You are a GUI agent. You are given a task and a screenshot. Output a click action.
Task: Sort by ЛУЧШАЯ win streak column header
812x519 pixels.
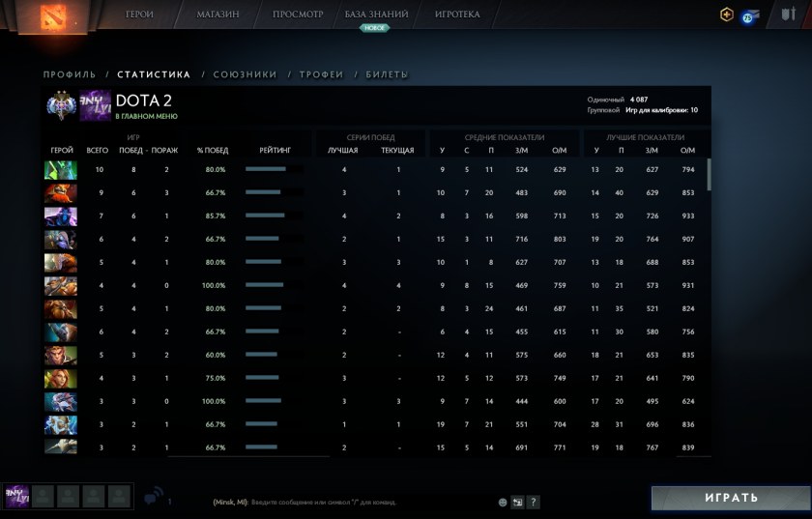click(x=343, y=150)
